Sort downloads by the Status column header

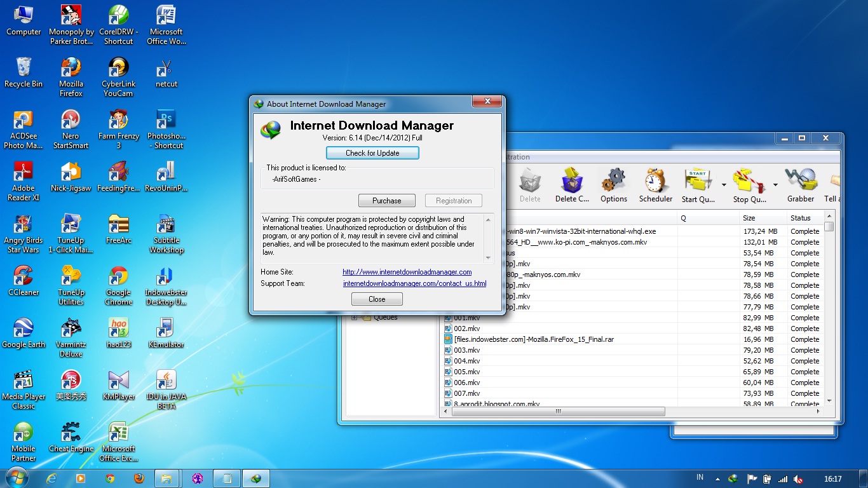[x=804, y=218]
